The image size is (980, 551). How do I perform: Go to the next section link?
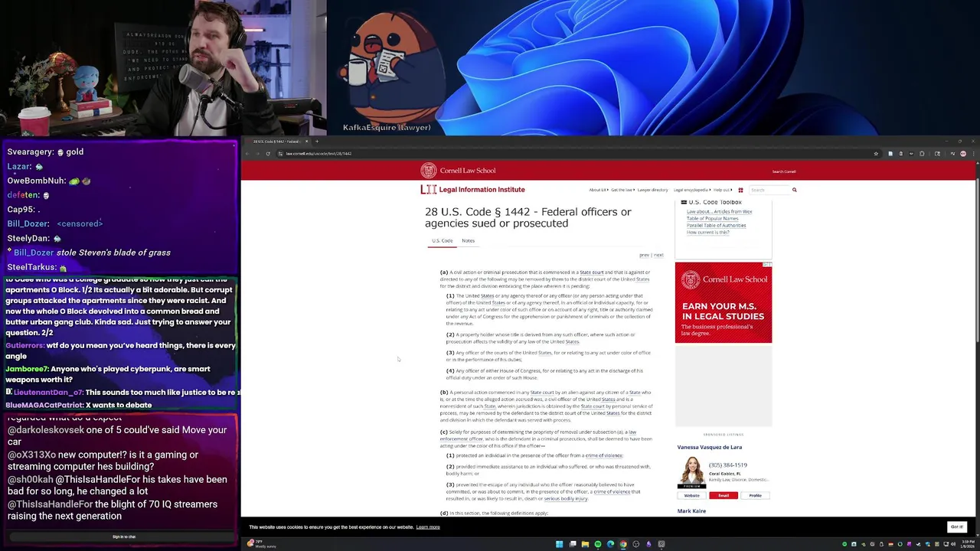pos(658,255)
